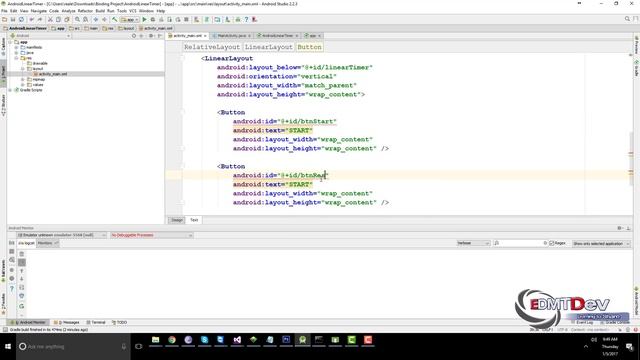Expand the java folder in tree
Image resolution: width=640 pixels, height=360 pixels.
(17, 53)
